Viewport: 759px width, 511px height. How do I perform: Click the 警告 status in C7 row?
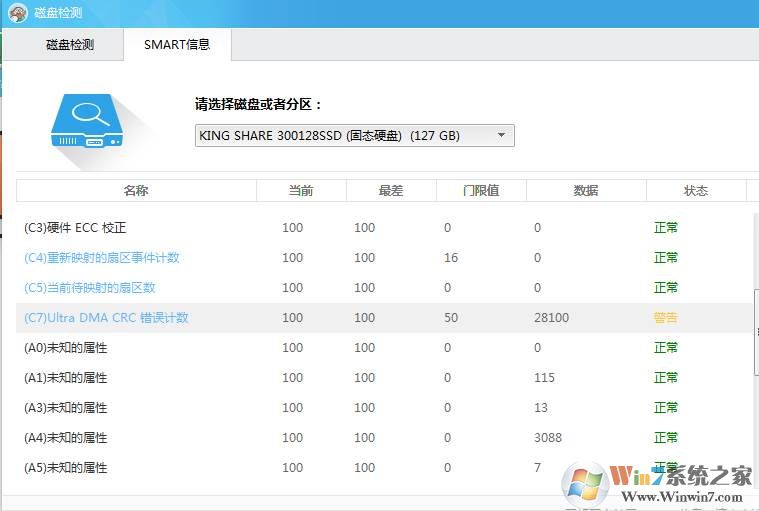665,318
